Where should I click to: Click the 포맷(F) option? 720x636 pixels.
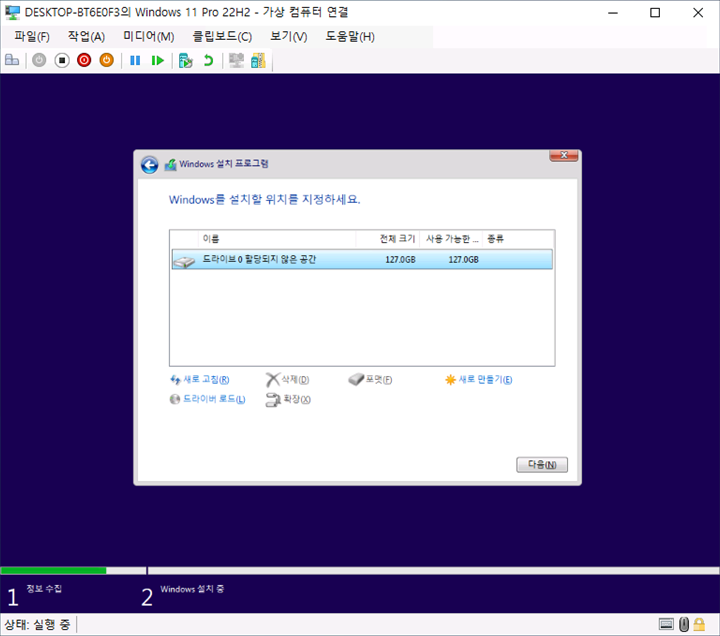(370, 380)
